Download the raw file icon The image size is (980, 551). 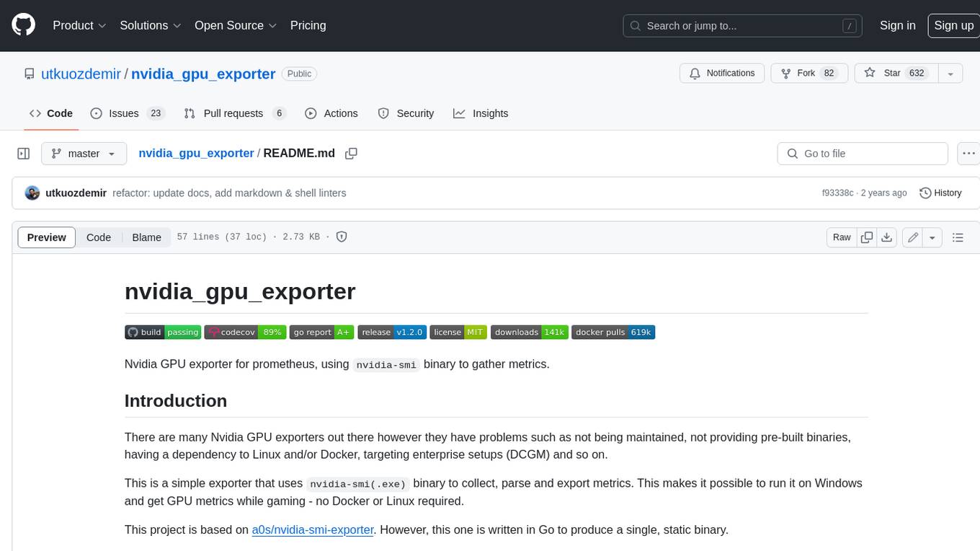(x=887, y=237)
